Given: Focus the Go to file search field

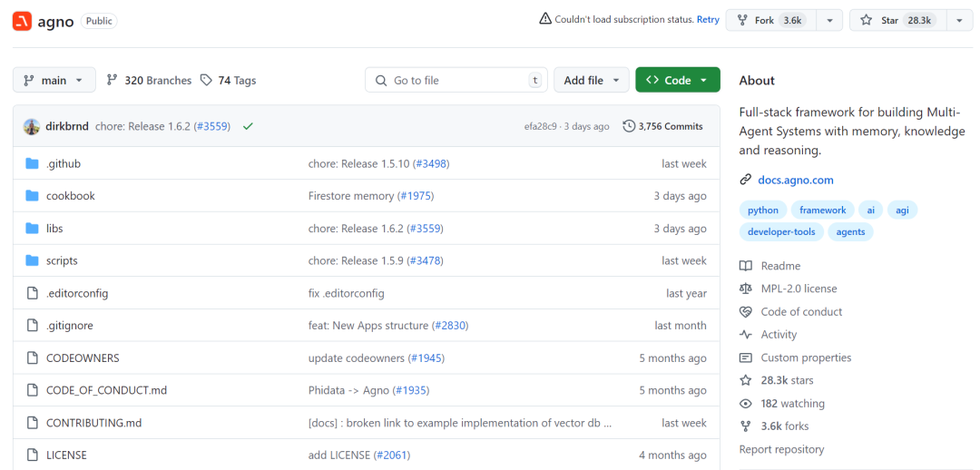Looking at the screenshot, I should pos(456,80).
